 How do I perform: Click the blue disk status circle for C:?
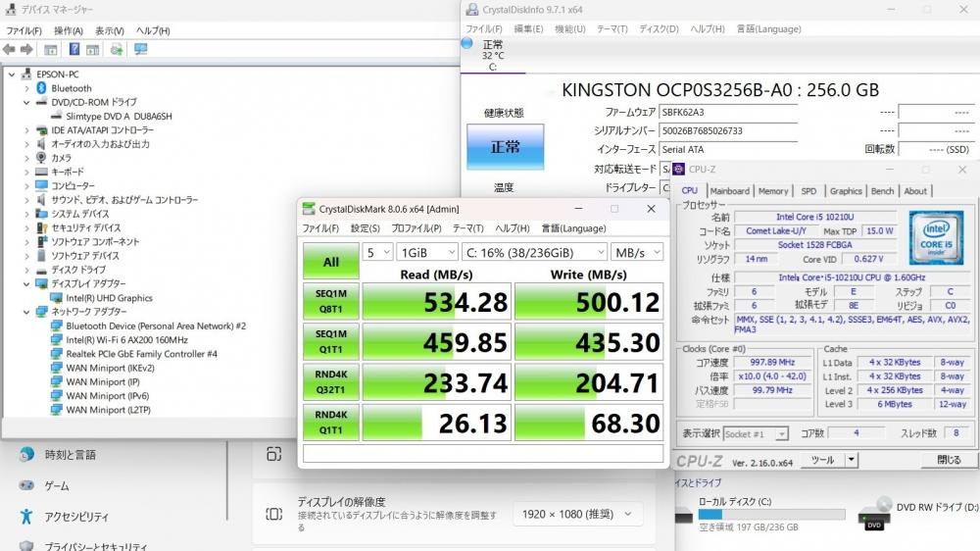(466, 43)
